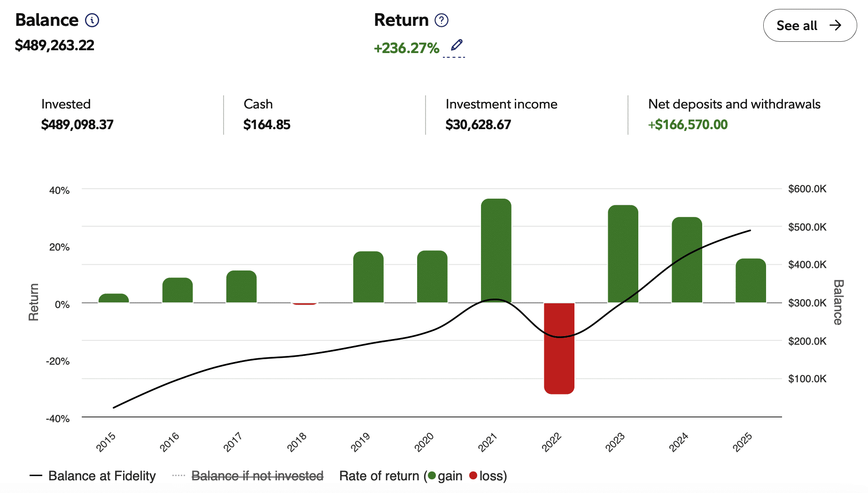Viewport: 868px width, 493px height.
Task: Click the Investment income figure $30,628.67
Action: click(x=478, y=124)
